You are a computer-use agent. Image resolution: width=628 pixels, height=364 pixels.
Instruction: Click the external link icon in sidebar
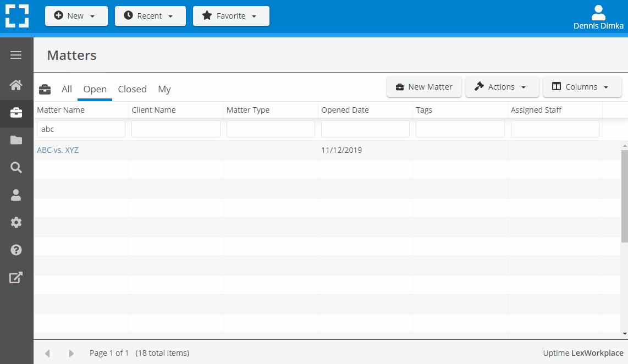click(x=16, y=278)
